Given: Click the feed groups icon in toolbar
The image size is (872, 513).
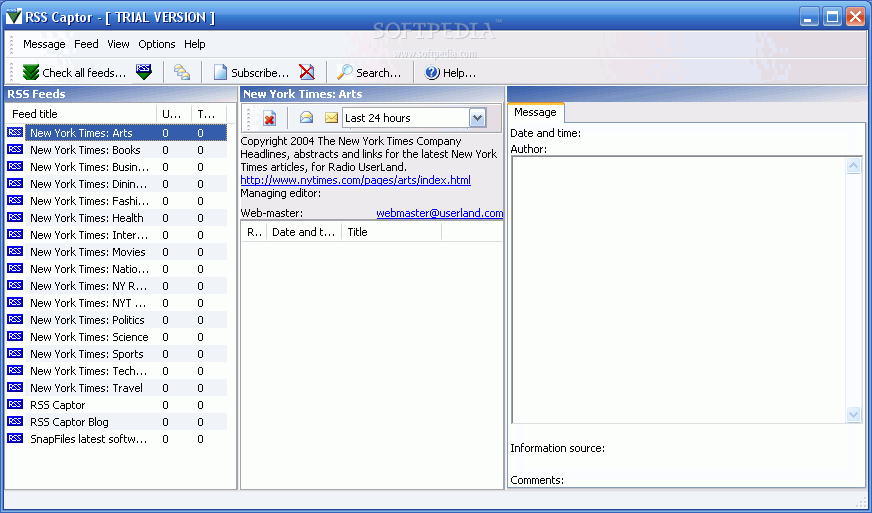Looking at the screenshot, I should [182, 72].
